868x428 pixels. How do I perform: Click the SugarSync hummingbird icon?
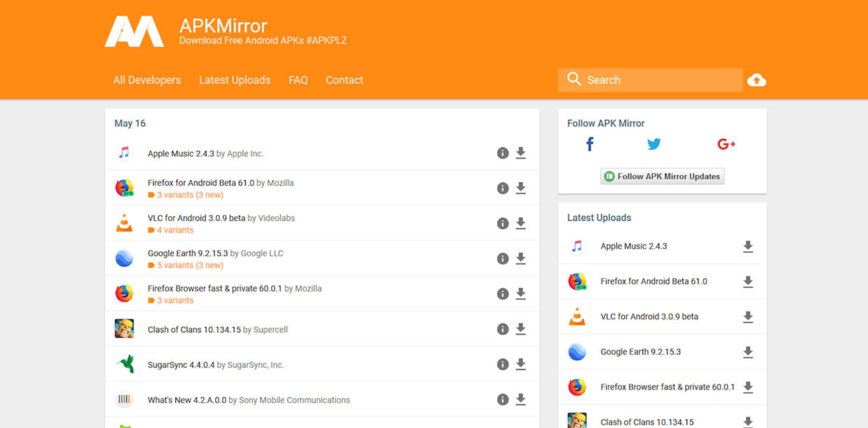click(x=124, y=364)
